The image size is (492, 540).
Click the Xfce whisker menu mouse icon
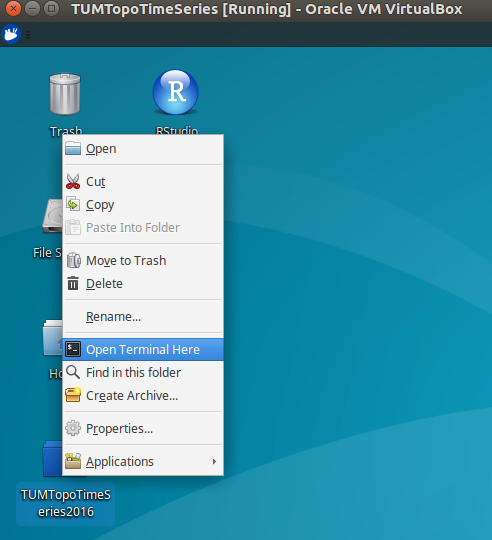click(x=11, y=34)
